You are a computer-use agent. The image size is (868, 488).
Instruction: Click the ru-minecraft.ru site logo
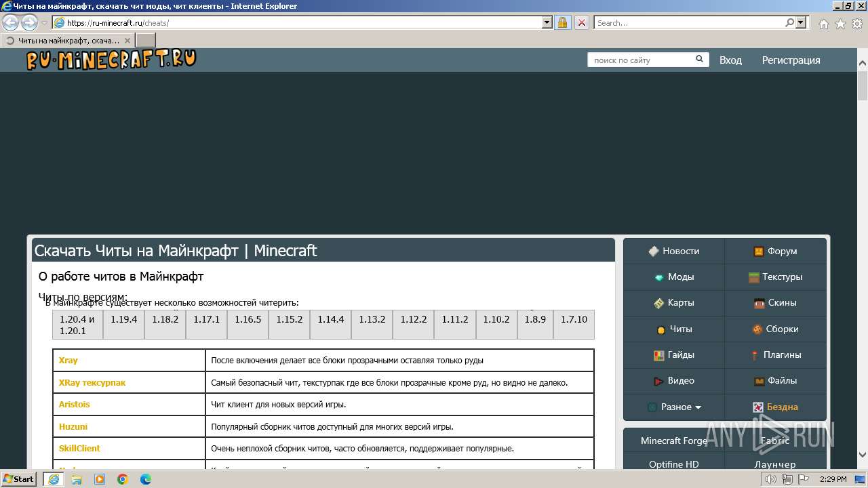(111, 60)
